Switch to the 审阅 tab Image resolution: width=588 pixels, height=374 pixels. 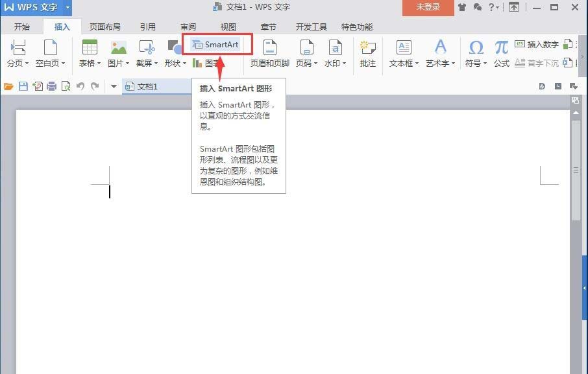(188, 27)
